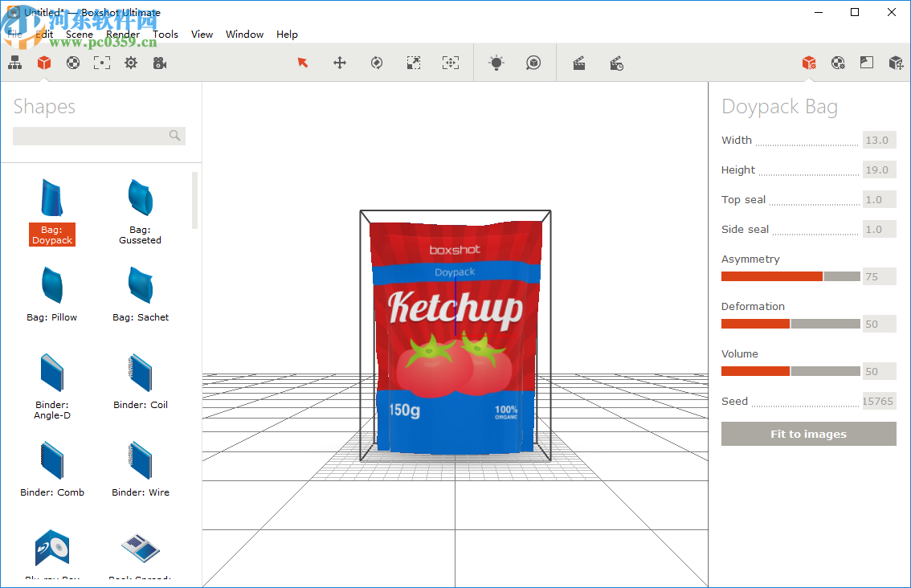Image resolution: width=911 pixels, height=588 pixels.
Task: Adjust the Asymmetry slider
Action: pos(790,276)
